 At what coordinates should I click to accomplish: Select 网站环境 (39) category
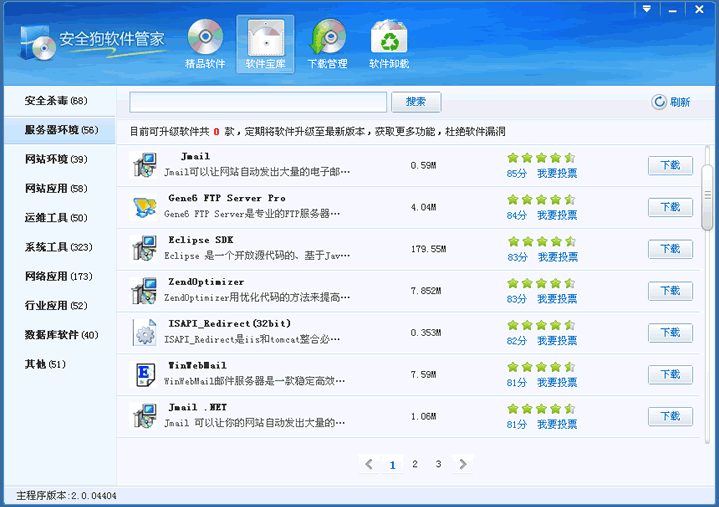click(x=56, y=159)
